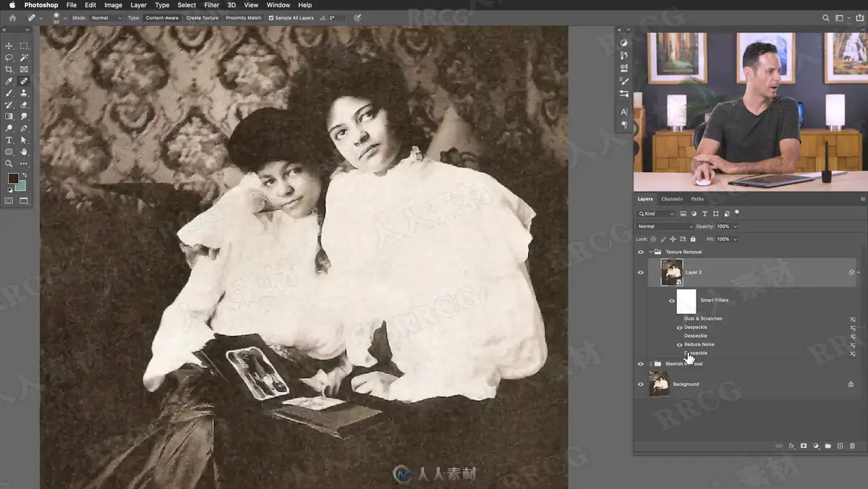
Task: Select the Rectangular Marquee tool
Action: [x=24, y=46]
